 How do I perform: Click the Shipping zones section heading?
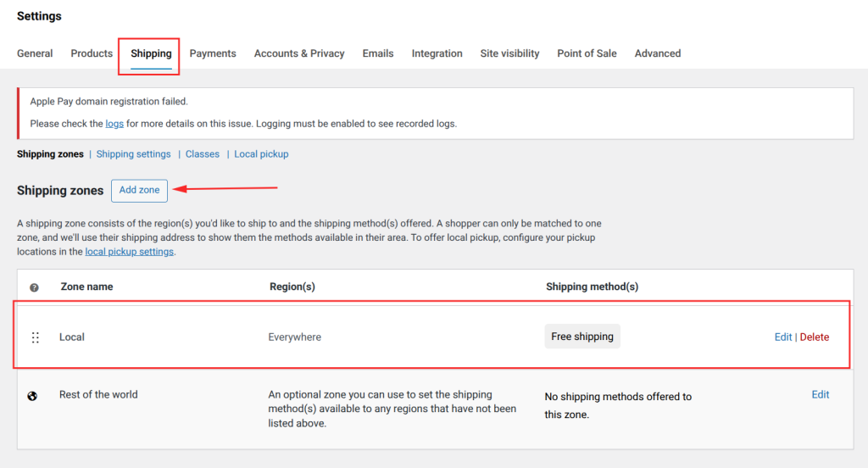tap(60, 191)
